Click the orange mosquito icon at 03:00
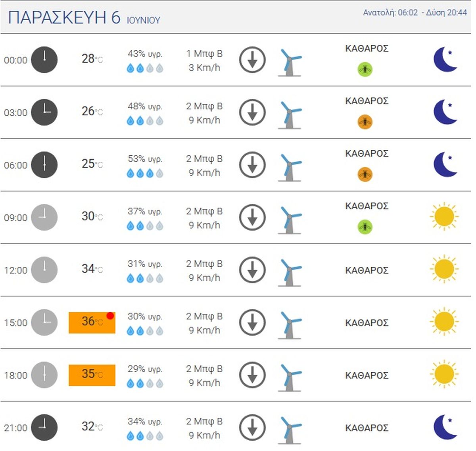 coord(365,122)
